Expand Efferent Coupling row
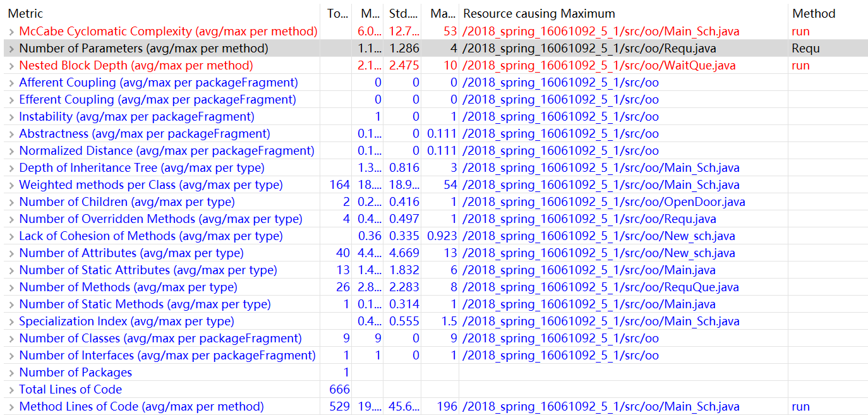 tap(11, 100)
